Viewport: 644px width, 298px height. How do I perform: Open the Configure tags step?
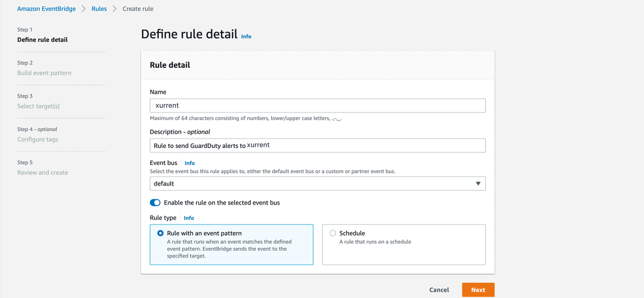(x=38, y=139)
